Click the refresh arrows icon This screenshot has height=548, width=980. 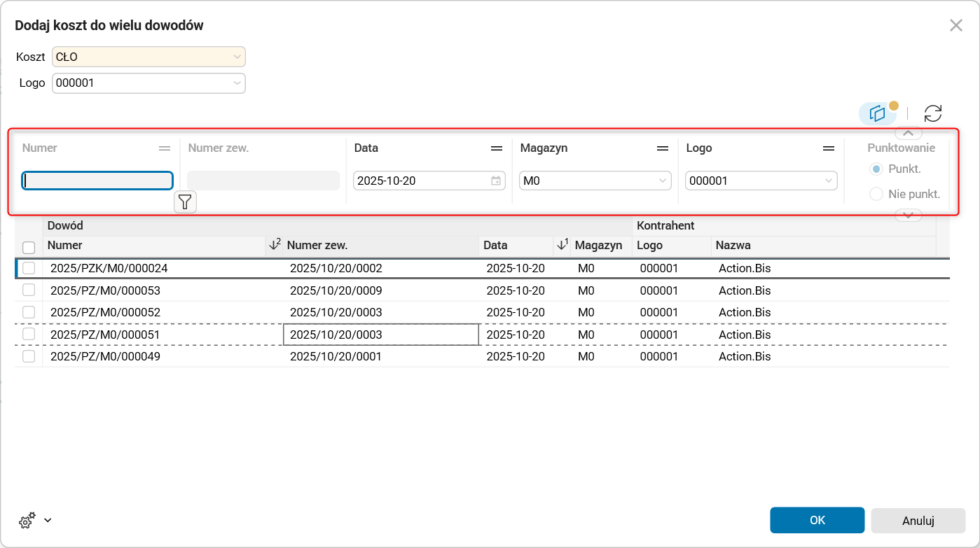click(x=933, y=113)
